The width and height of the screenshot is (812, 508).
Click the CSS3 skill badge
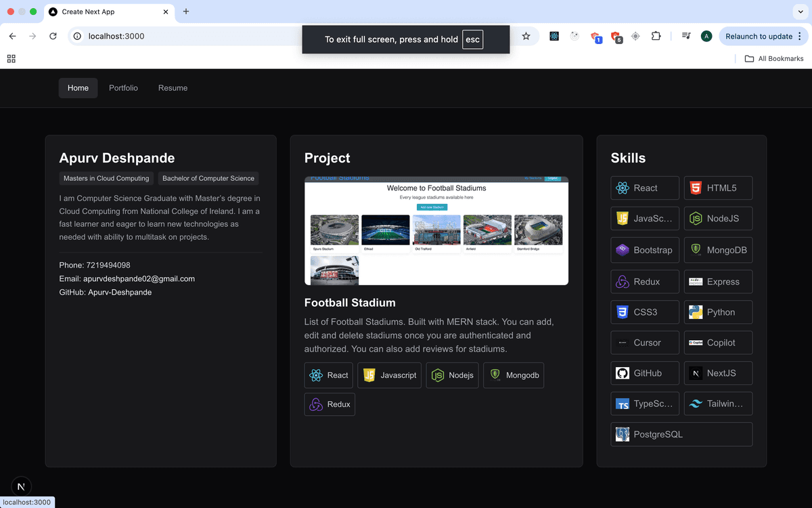tap(645, 312)
